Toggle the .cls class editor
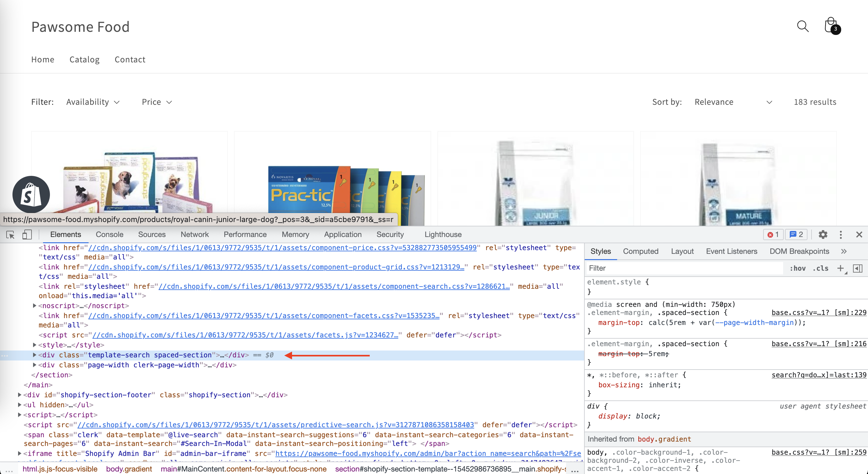This screenshot has height=474, width=868. (820, 268)
